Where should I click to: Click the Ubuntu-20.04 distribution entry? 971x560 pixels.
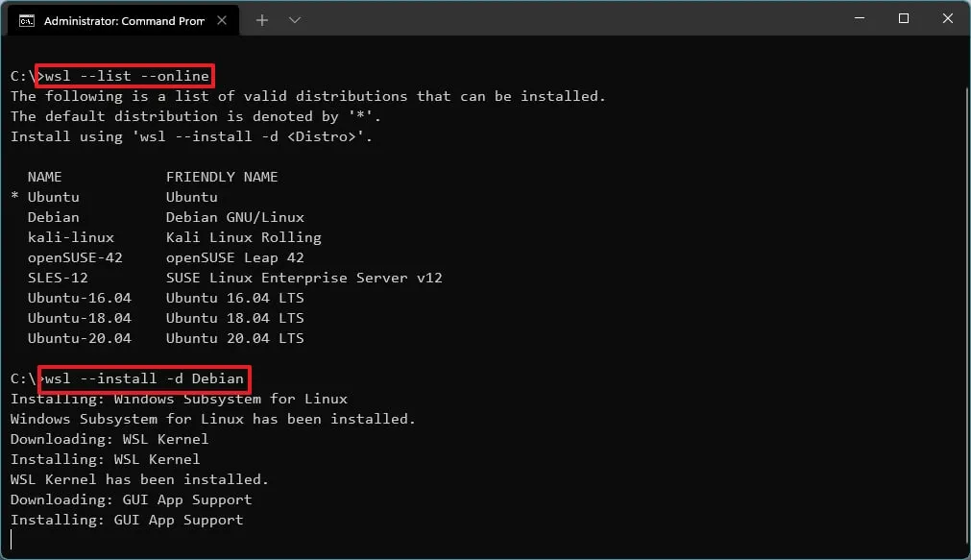[x=80, y=337]
